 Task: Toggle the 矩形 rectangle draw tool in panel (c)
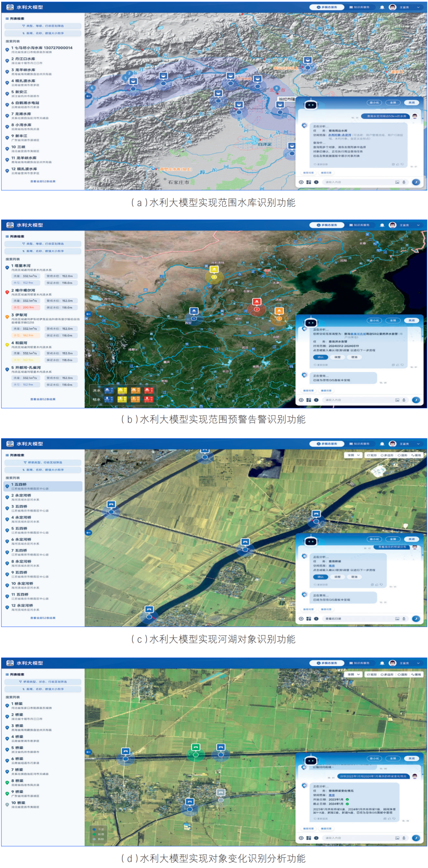click(x=372, y=455)
